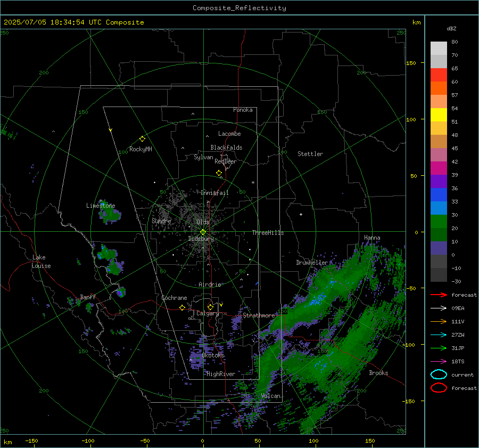Viewport: 479px width, 448px height.
Task: Click the bright green swatch in dBZ legend
Action: 439,221
